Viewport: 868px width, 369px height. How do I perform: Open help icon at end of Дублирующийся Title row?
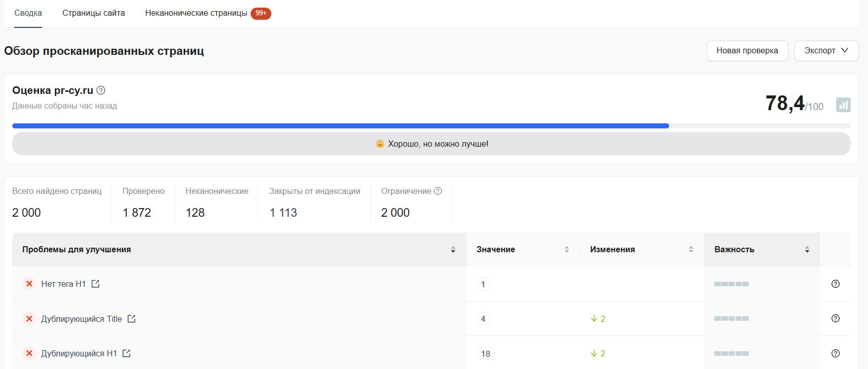(x=836, y=318)
